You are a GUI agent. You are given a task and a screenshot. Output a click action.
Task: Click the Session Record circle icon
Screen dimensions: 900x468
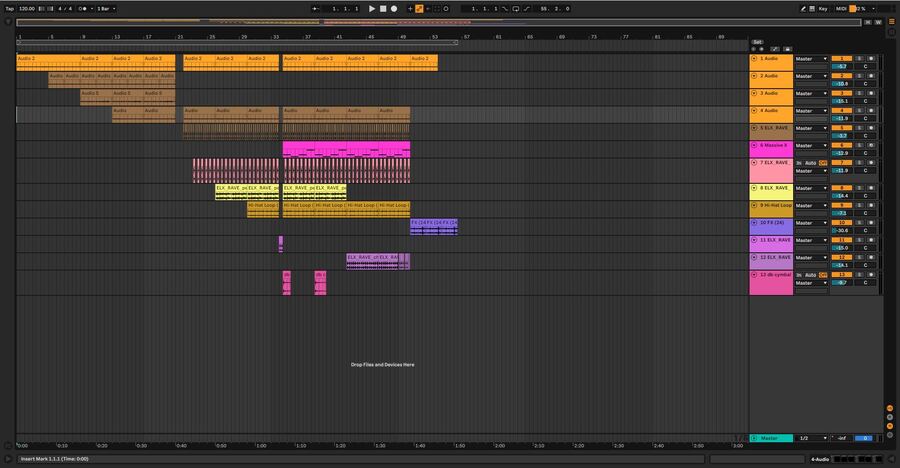click(446, 9)
